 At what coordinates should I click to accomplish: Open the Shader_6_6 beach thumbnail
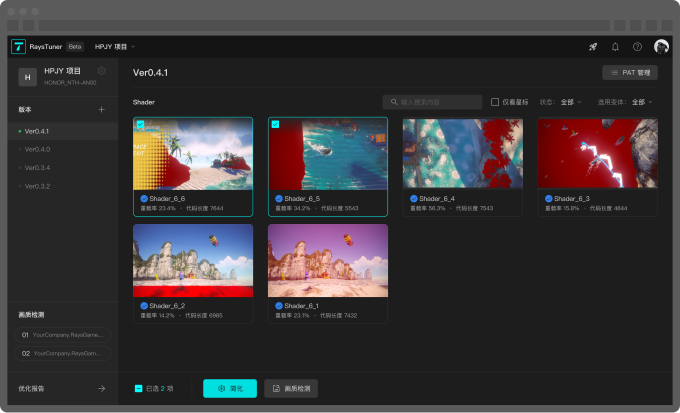193,154
